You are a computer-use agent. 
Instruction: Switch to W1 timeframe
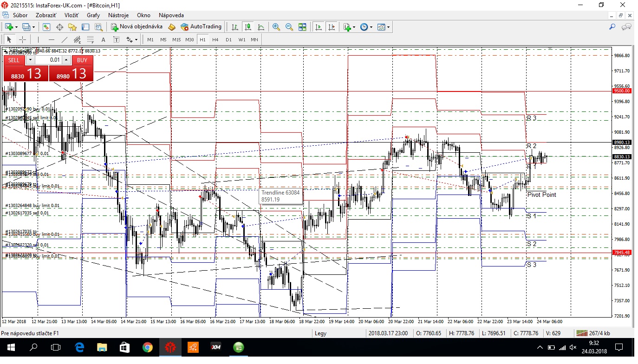[242, 39]
